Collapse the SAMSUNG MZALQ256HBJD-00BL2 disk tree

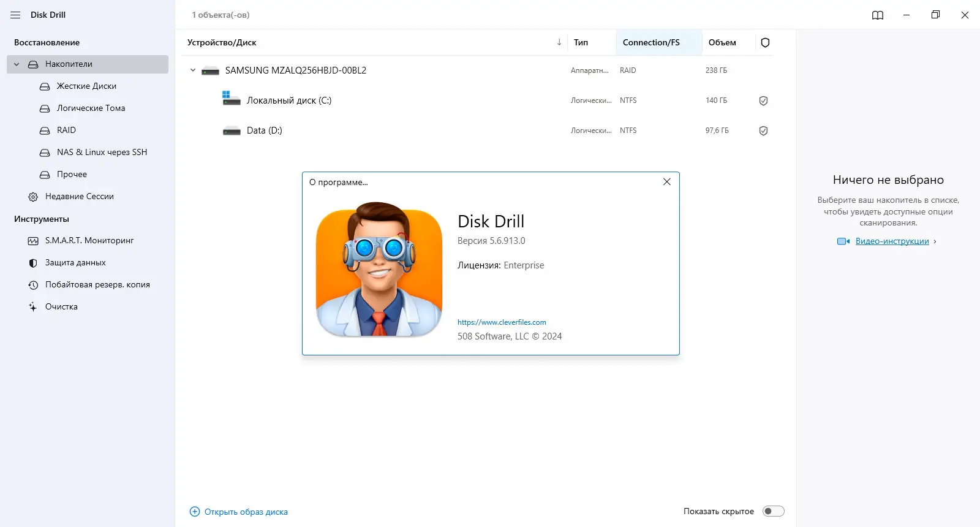[192, 70]
